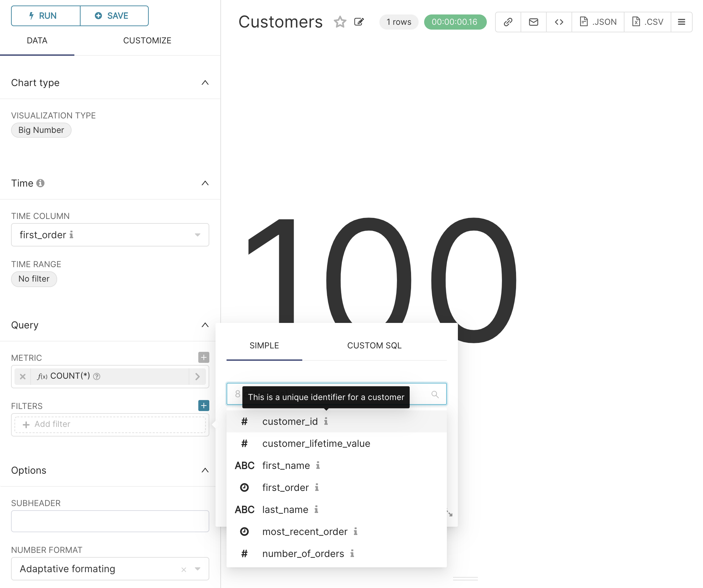This screenshot has width=703, height=588.
Task: Collapse the Chart type section
Action: pyautogui.click(x=205, y=83)
